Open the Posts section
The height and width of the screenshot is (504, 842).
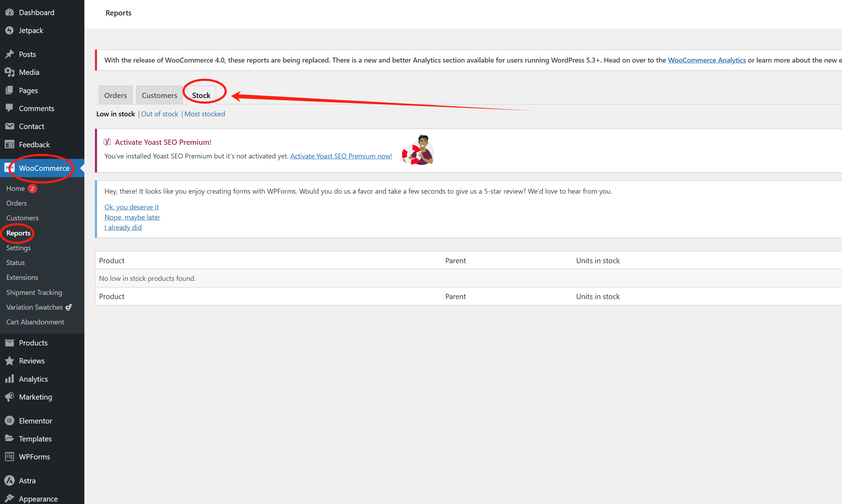27,54
